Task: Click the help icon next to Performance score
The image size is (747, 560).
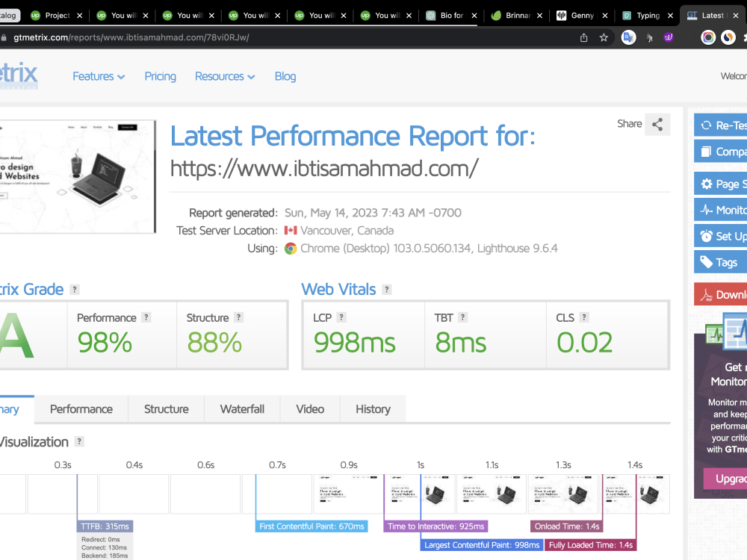Action: tap(146, 317)
